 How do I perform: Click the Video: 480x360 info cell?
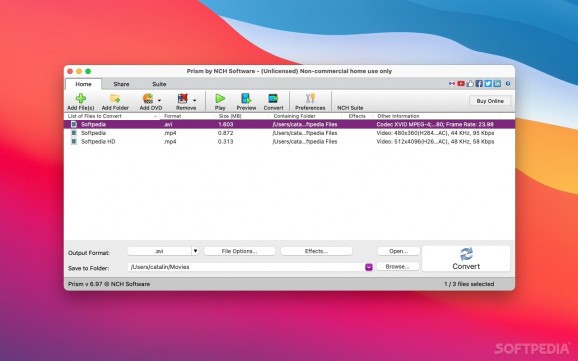(435, 133)
